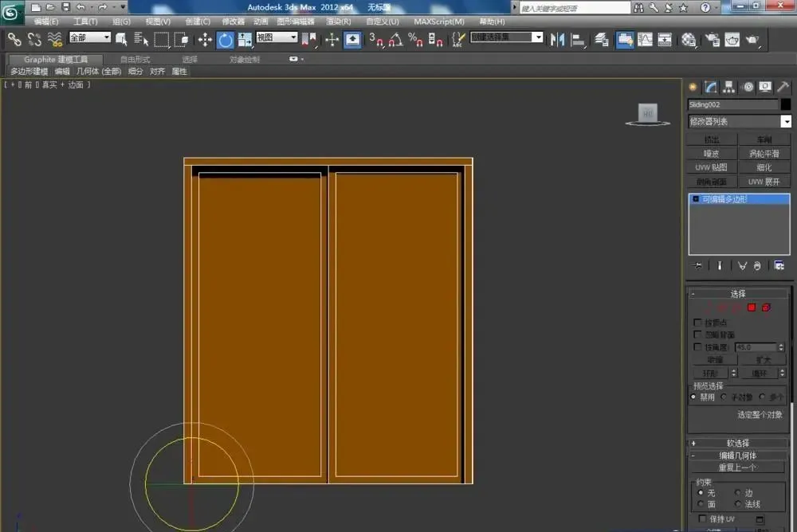
Task: Select the Rotate tool in toolbar
Action: pos(226,40)
